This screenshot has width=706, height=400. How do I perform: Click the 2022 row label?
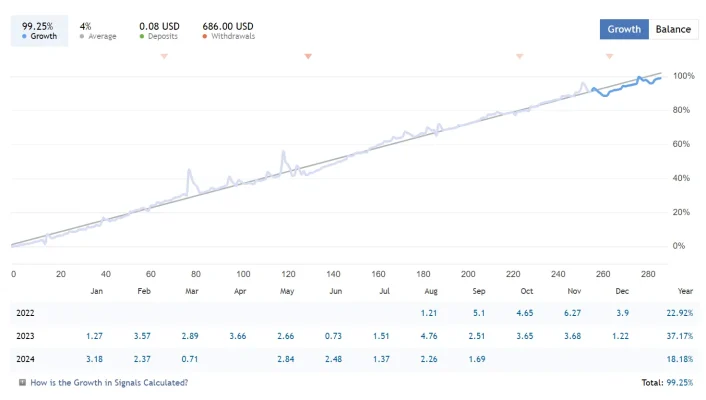coord(25,313)
